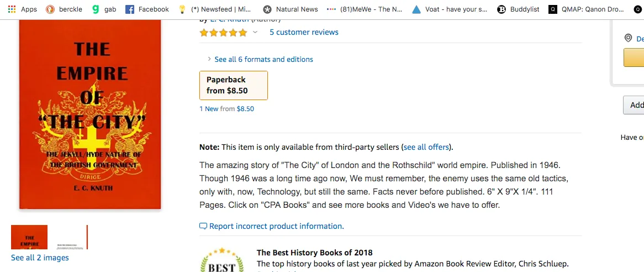The width and height of the screenshot is (644, 272).
Task: Open the 5 customer reviews link
Action: click(304, 32)
